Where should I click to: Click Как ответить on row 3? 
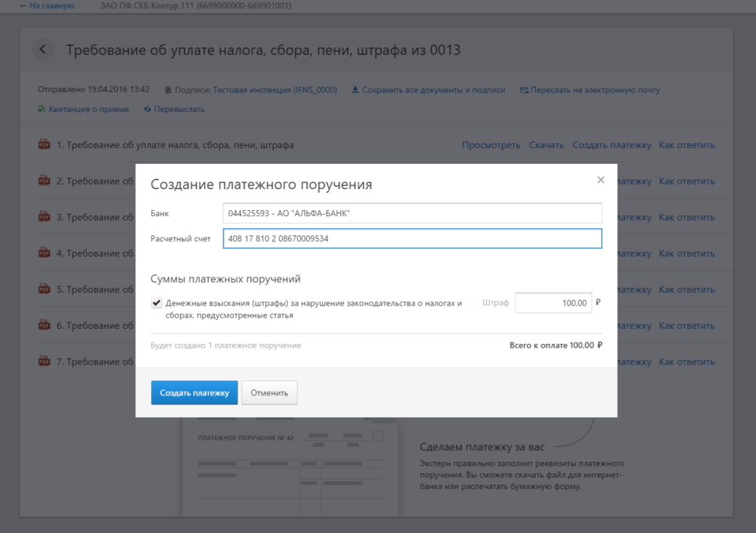[x=686, y=217]
